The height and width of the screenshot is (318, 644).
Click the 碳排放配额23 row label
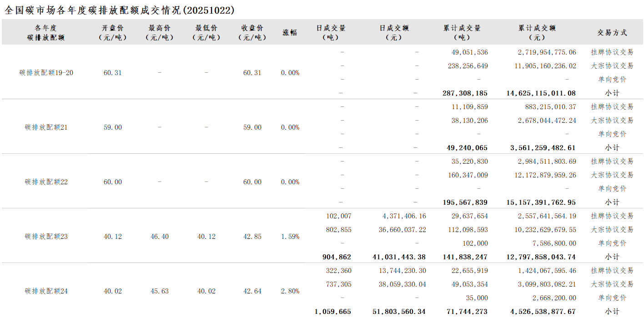(46, 237)
